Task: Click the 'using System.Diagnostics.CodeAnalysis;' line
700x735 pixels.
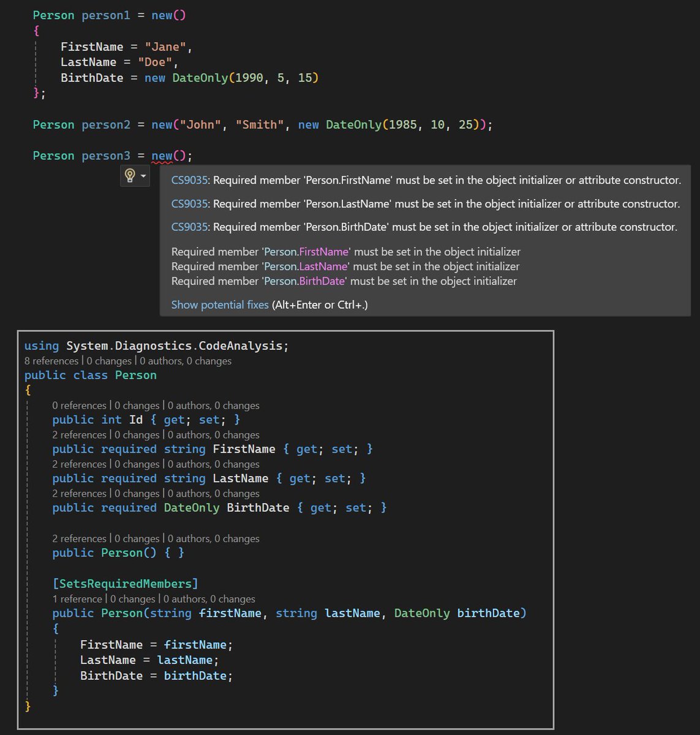Action: tap(157, 346)
